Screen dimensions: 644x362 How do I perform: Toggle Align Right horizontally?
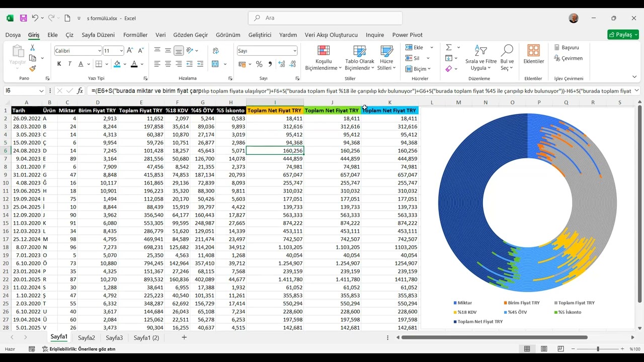click(x=179, y=64)
